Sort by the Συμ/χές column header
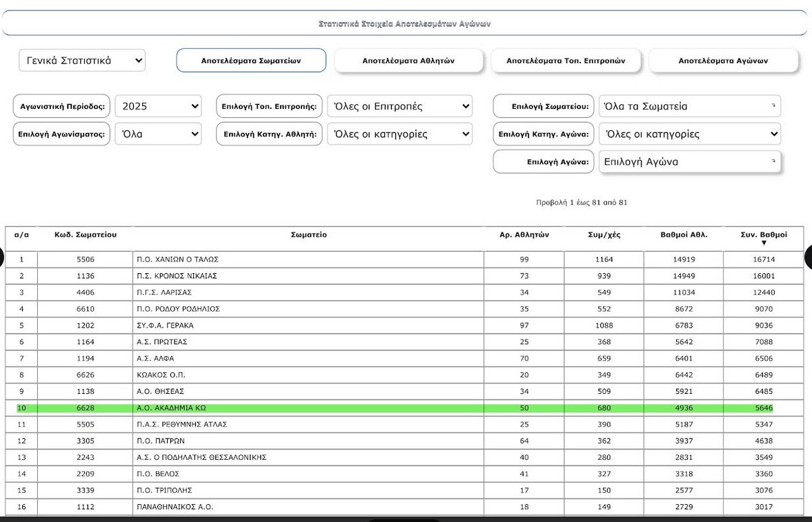 coord(604,235)
